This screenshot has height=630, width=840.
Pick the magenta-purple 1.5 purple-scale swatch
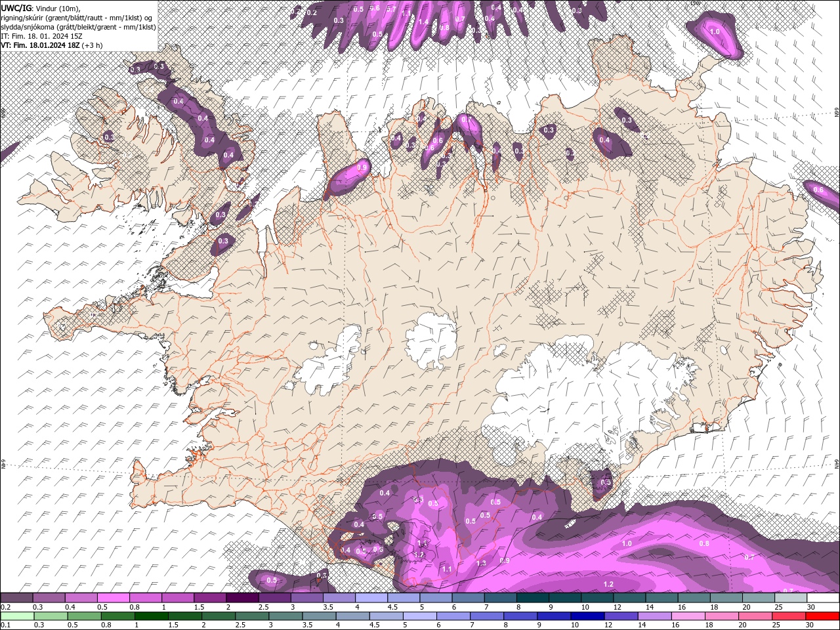click(209, 598)
